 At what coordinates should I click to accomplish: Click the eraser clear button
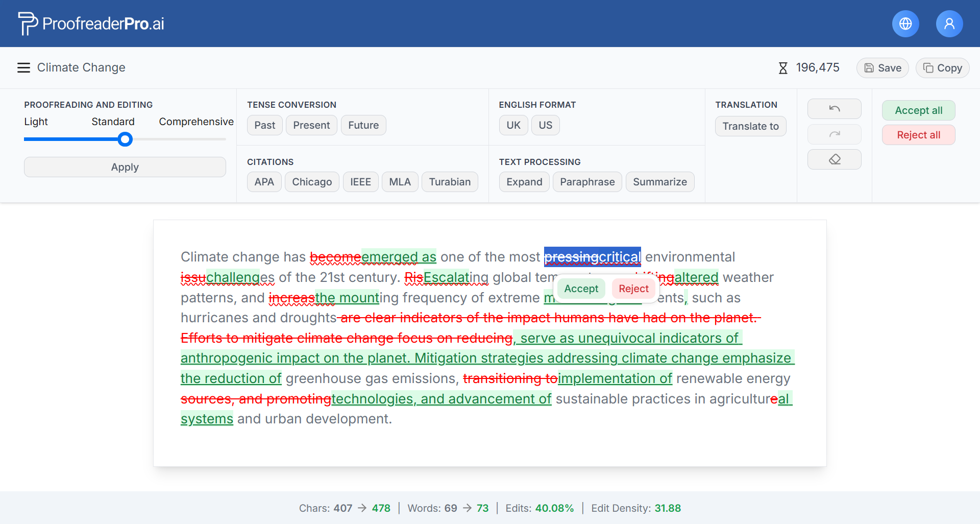click(834, 159)
